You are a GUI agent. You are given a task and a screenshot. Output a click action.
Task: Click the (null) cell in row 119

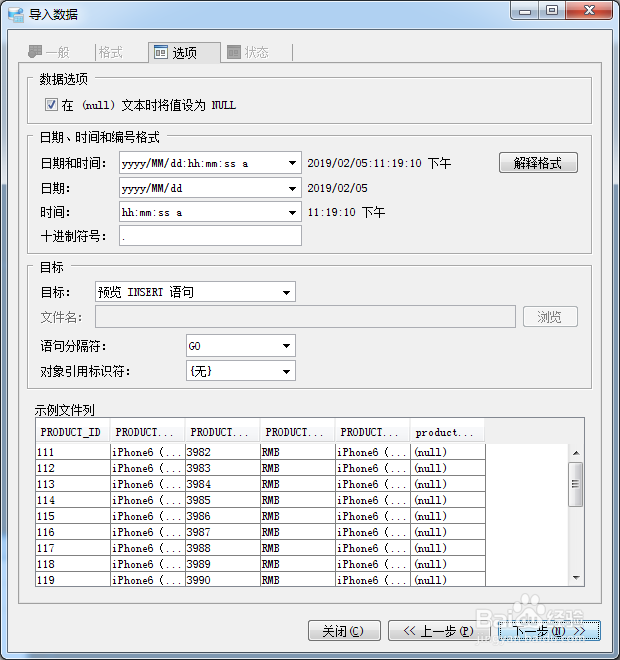pos(447,580)
